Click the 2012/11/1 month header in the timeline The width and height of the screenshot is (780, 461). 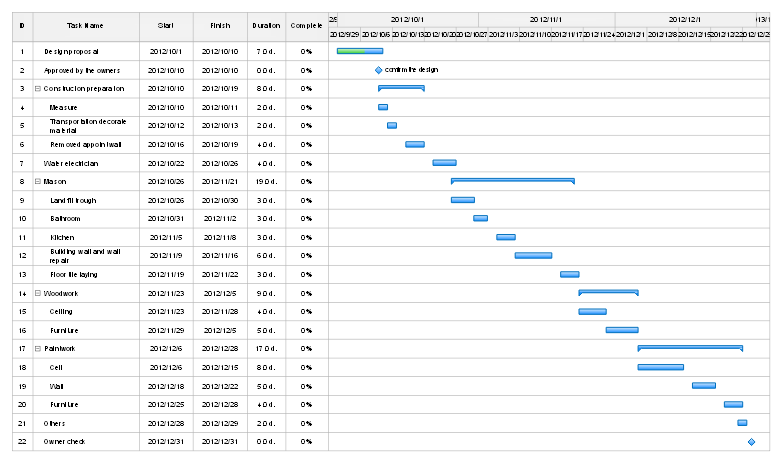coord(546,19)
